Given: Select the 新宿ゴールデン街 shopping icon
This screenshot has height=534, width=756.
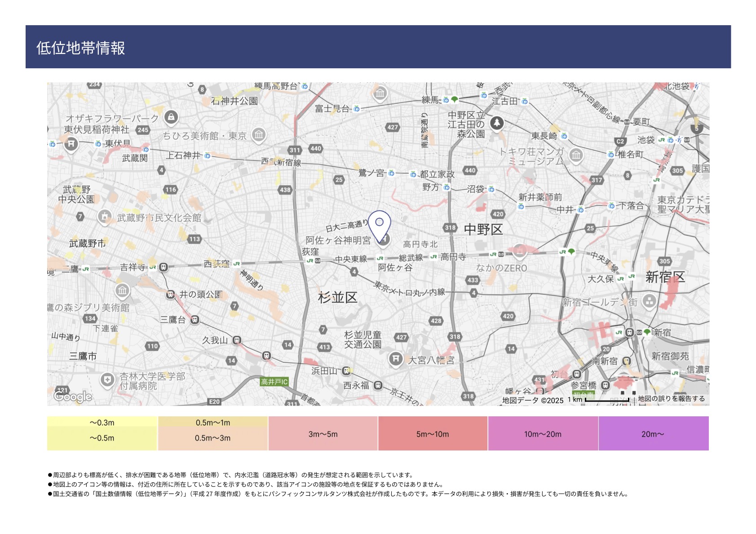Looking at the screenshot, I should (649, 301).
